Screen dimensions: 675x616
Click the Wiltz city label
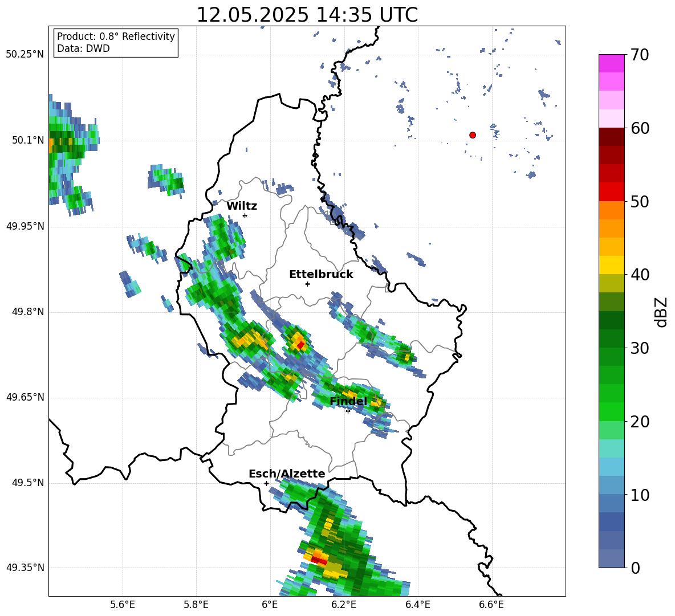(242, 206)
